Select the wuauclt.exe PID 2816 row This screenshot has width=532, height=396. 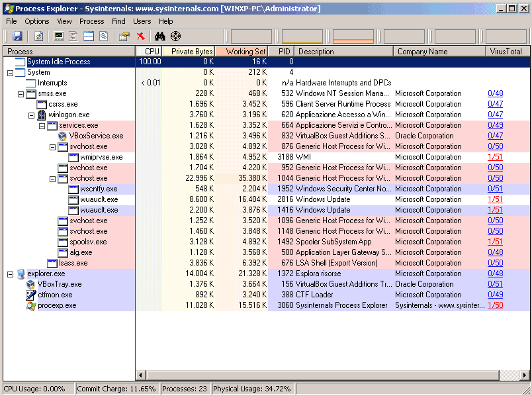[x=267, y=200]
